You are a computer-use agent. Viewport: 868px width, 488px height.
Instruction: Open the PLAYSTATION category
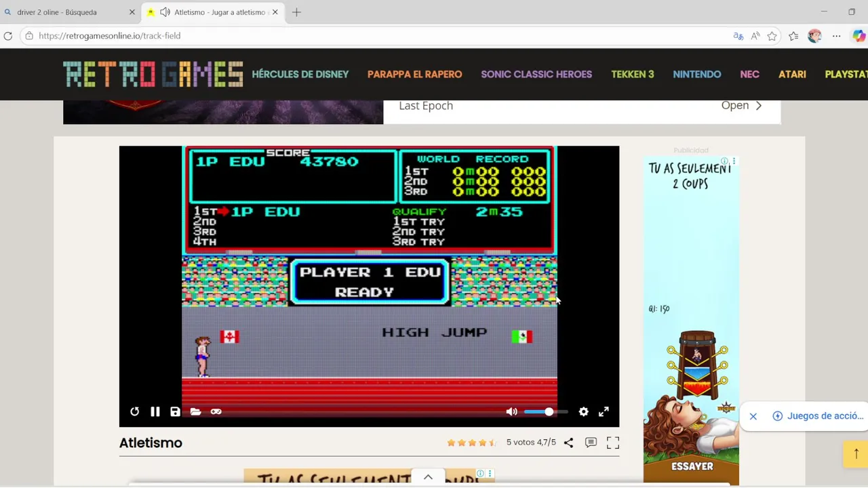pyautogui.click(x=846, y=75)
